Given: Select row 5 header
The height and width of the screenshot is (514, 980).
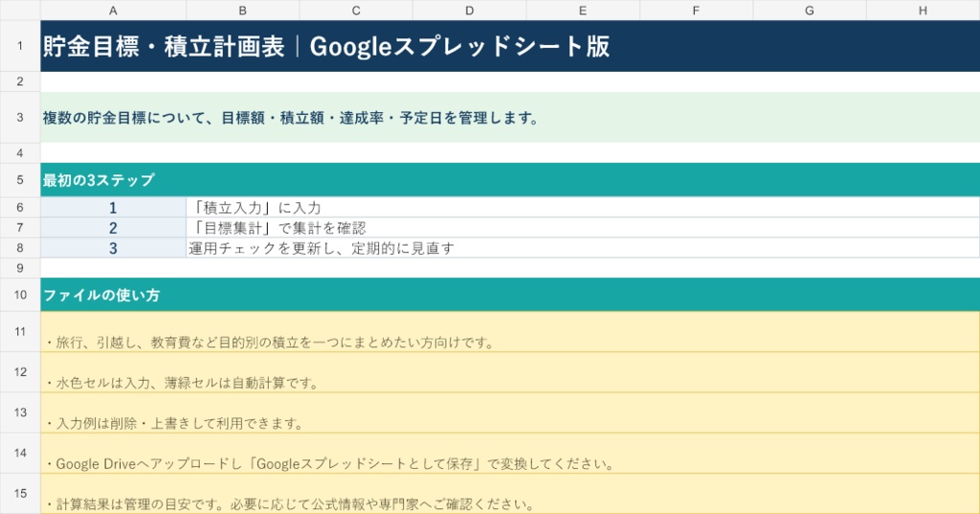Looking at the screenshot, I should (x=20, y=180).
